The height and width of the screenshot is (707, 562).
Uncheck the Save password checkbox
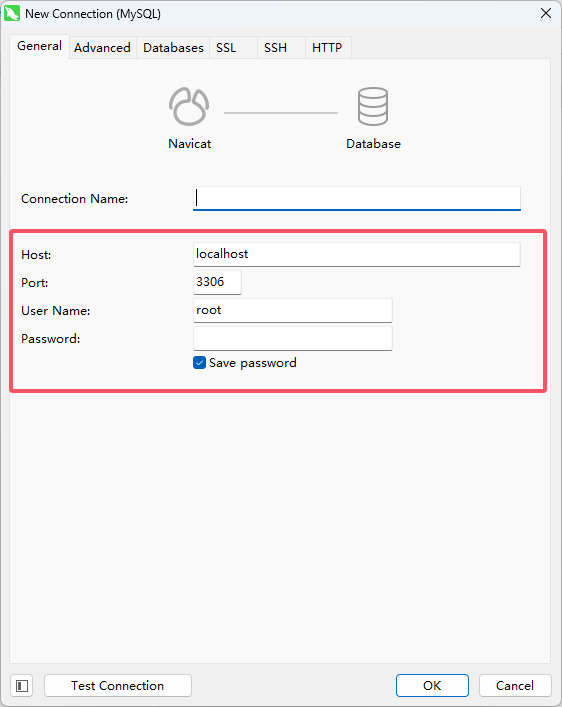tap(199, 363)
